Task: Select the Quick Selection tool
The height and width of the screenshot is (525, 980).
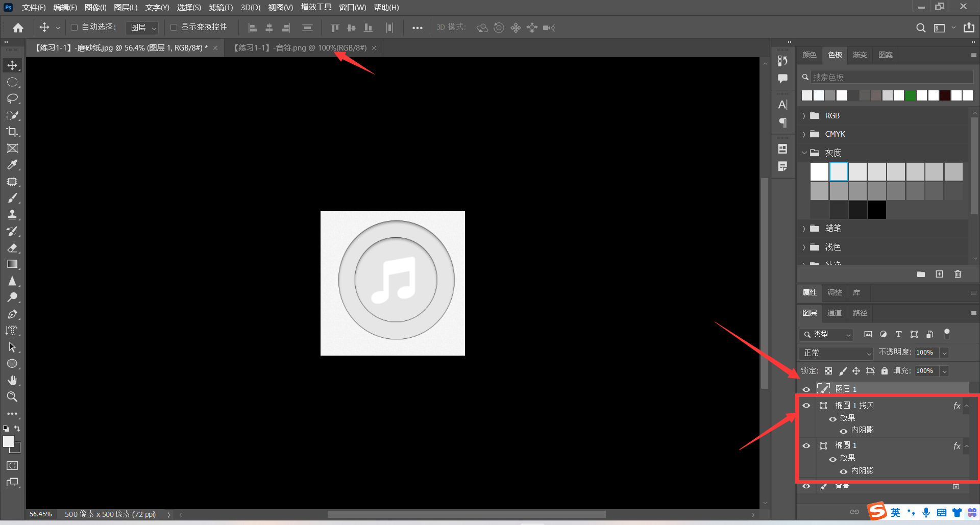Action: (x=12, y=115)
